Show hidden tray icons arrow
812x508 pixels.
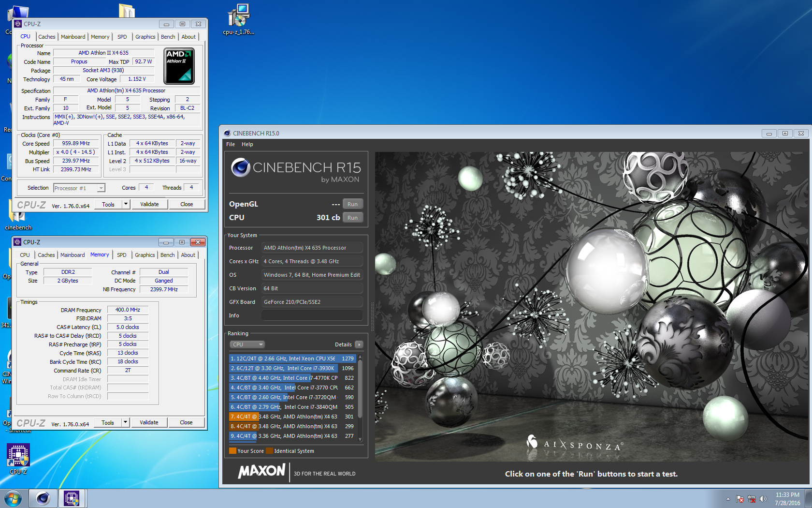tap(728, 499)
